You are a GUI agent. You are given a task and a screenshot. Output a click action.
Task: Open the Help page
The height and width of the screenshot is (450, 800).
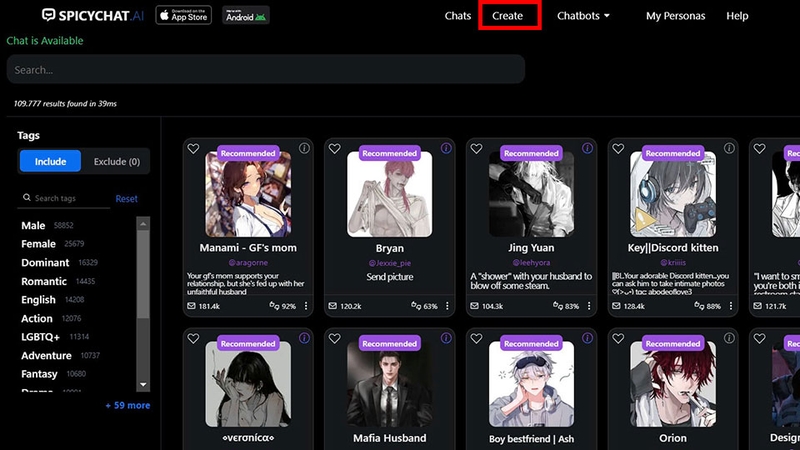coord(737,16)
